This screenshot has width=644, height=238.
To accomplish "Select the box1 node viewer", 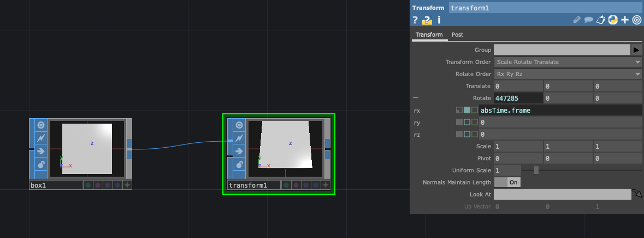I will coord(87,148).
